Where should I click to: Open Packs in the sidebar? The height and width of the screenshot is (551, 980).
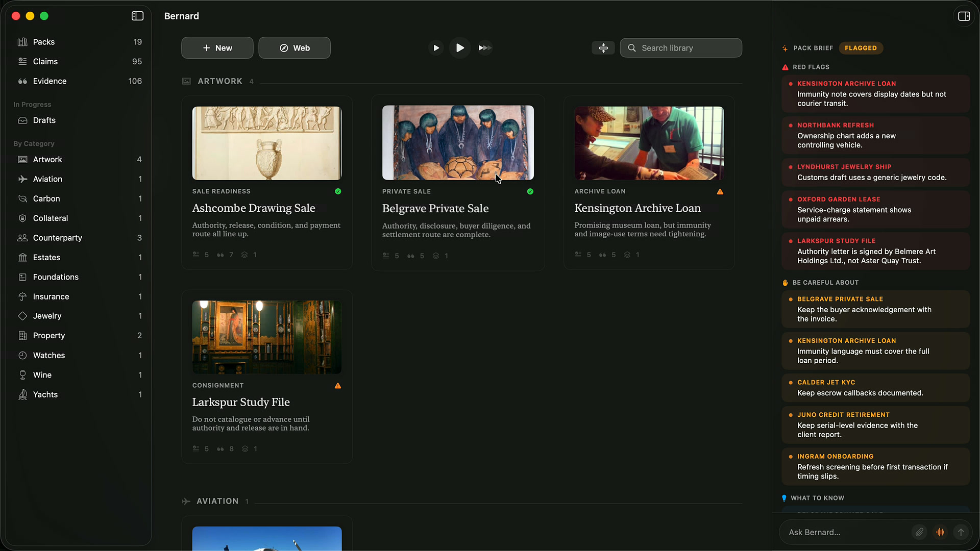[79, 42]
